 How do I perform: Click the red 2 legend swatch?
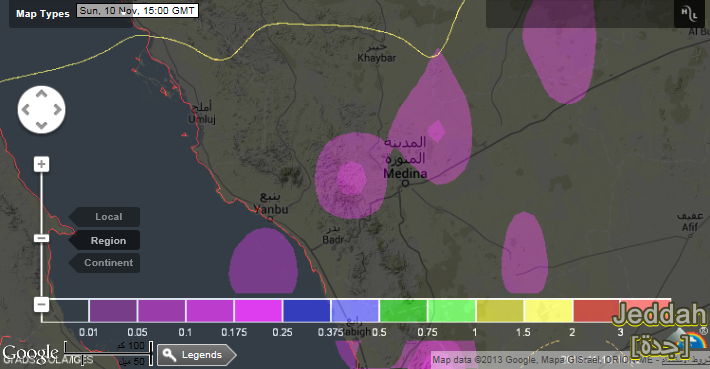tap(596, 311)
